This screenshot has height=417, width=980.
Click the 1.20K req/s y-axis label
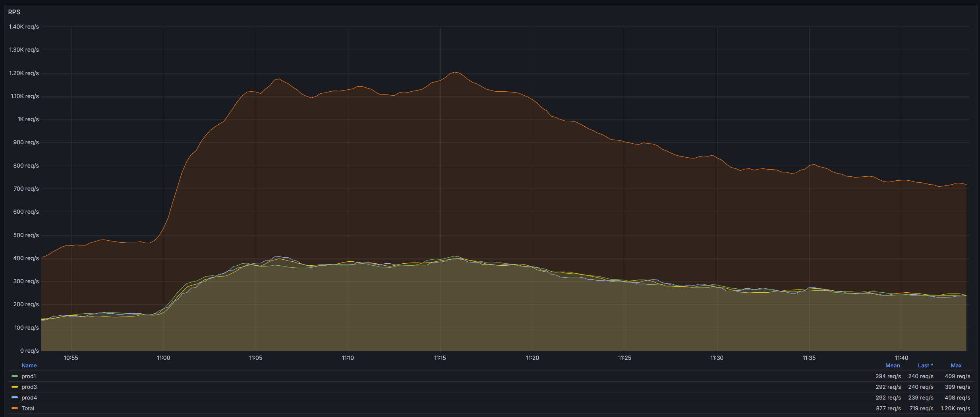click(x=24, y=73)
